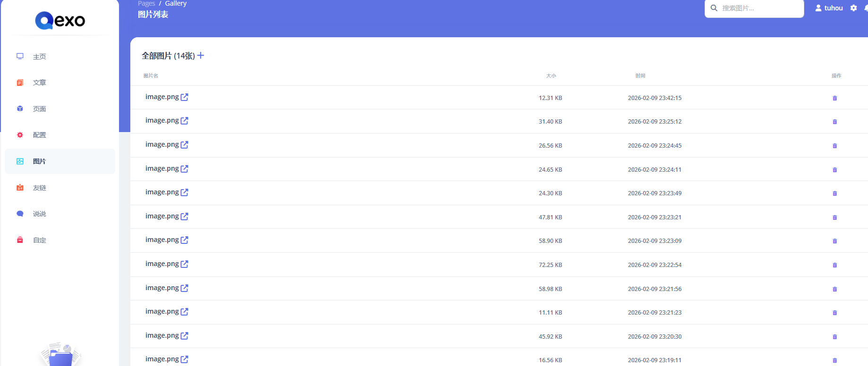The width and height of the screenshot is (868, 366).
Task: Click the tuhou user profile link
Action: [829, 8]
